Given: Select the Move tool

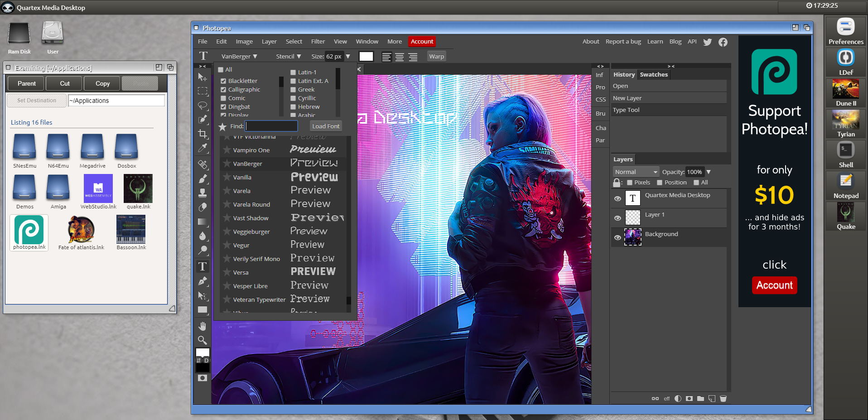Looking at the screenshot, I should (203, 77).
